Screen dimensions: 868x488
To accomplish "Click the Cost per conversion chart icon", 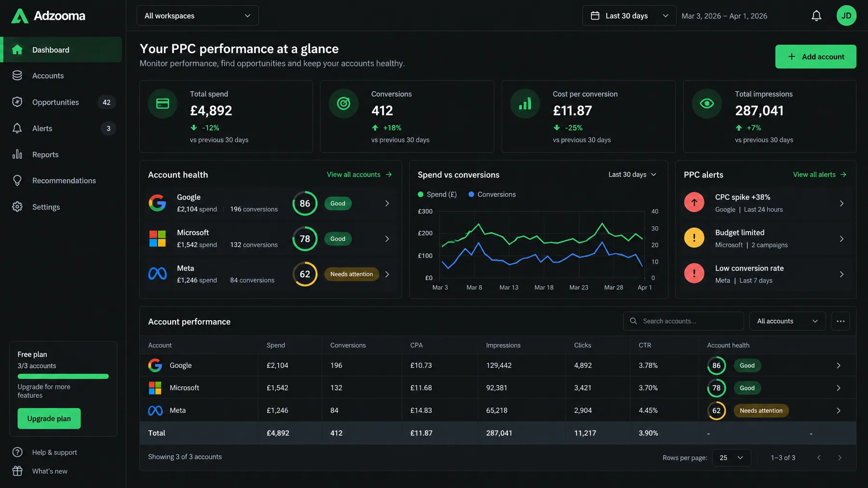I will pyautogui.click(x=525, y=103).
